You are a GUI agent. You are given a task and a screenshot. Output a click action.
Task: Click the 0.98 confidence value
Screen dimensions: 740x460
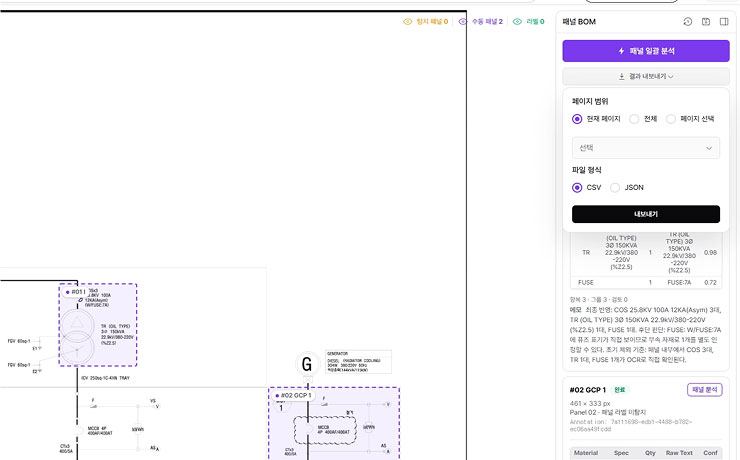710,253
